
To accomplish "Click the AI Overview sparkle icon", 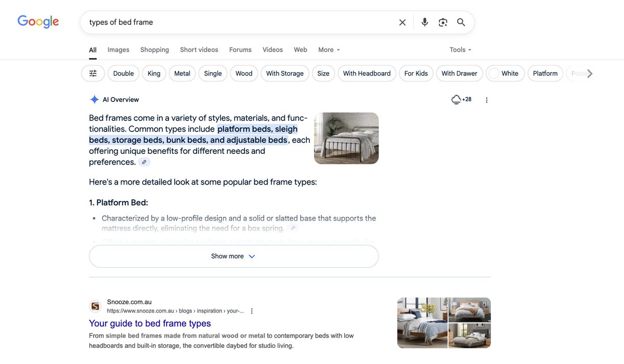I will pos(94,99).
